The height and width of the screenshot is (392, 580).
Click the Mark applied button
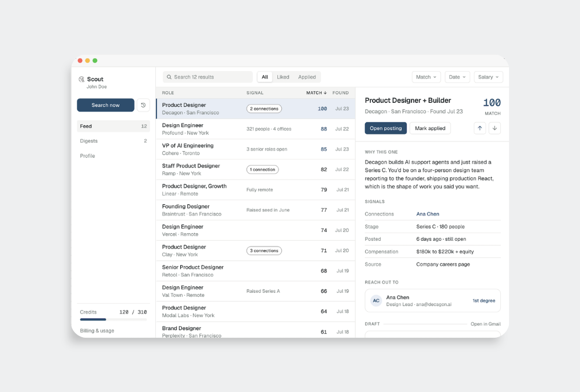tap(430, 128)
